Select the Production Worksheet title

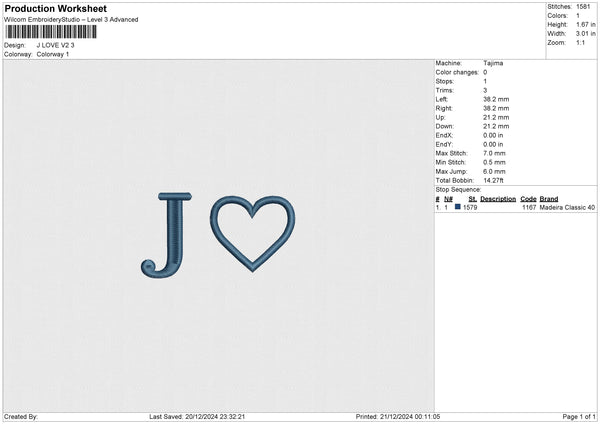(x=55, y=9)
